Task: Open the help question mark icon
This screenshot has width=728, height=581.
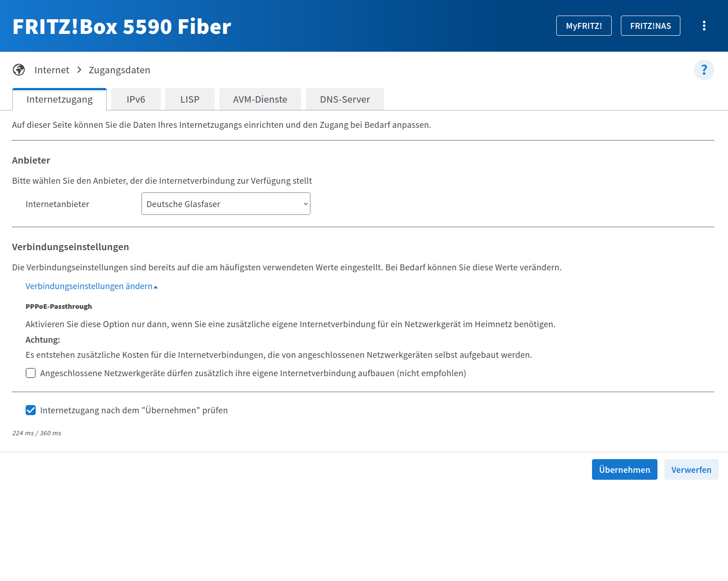Action: [704, 70]
